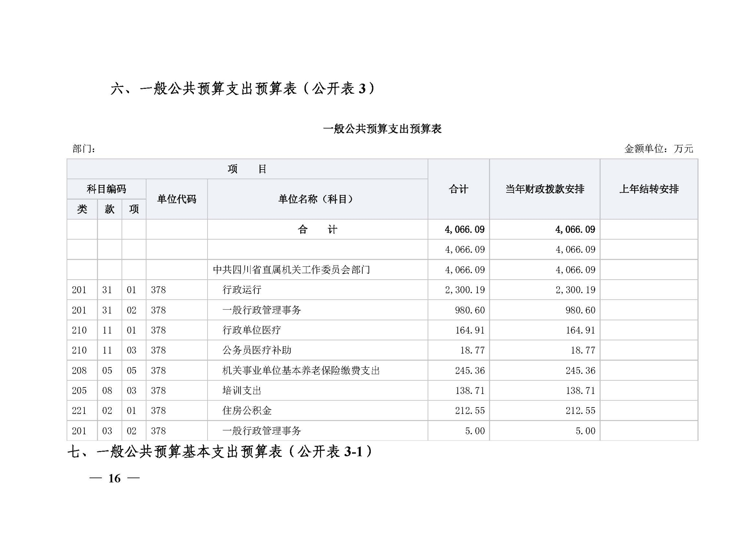Click the 中共四川省直属机关工作委员会部门 row name
The width and height of the screenshot is (756, 534).
(291, 270)
